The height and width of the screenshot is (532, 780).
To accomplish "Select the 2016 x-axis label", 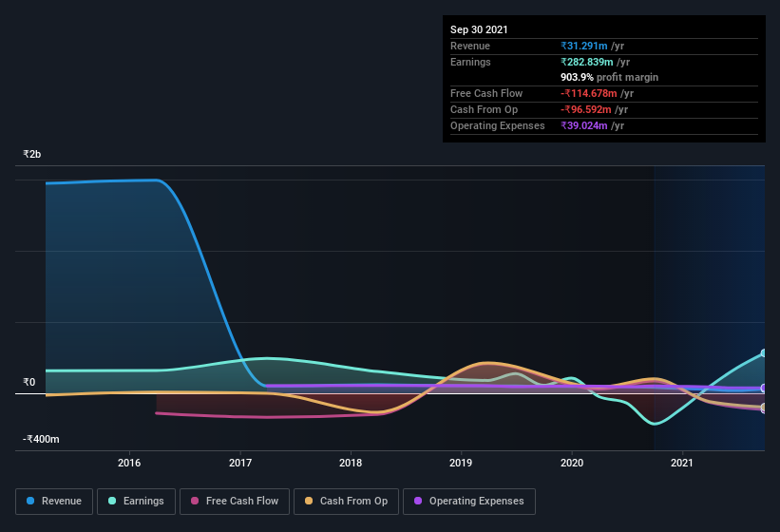I will coord(129,463).
